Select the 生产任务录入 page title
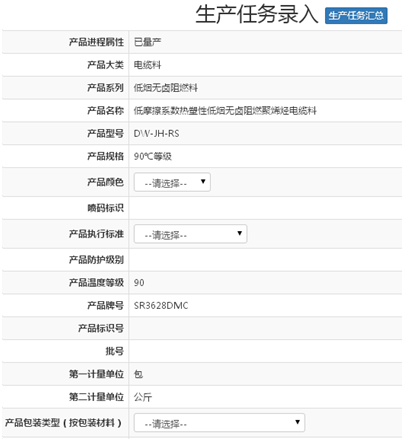This screenshot has height=441, width=404. [x=257, y=15]
